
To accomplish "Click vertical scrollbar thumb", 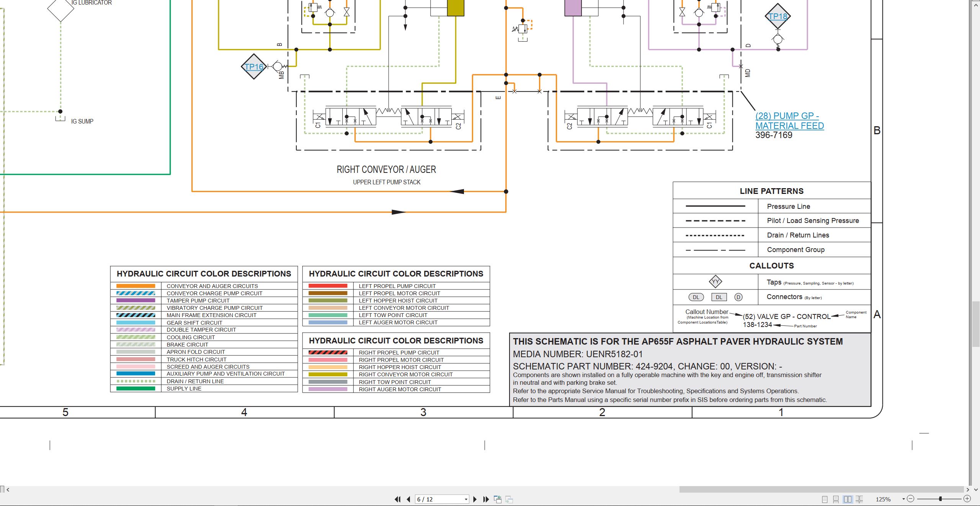I will pyautogui.click(x=976, y=324).
